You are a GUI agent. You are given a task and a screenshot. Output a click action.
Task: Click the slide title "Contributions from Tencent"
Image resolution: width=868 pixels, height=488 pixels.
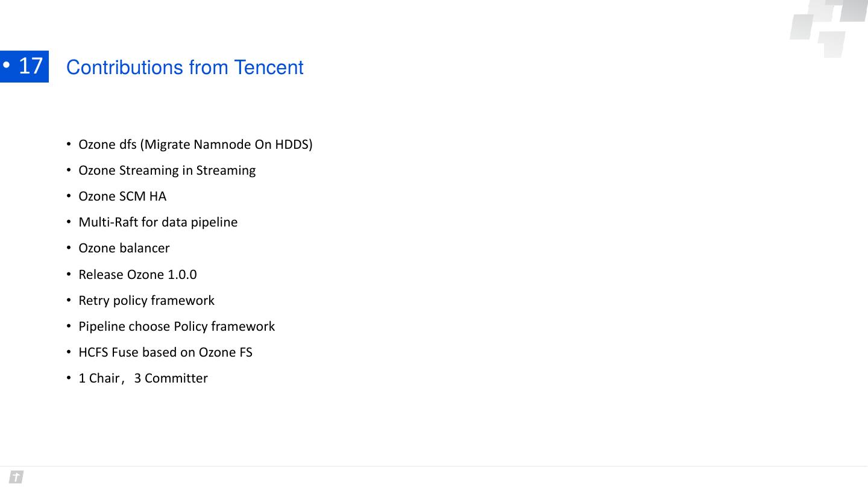point(184,67)
